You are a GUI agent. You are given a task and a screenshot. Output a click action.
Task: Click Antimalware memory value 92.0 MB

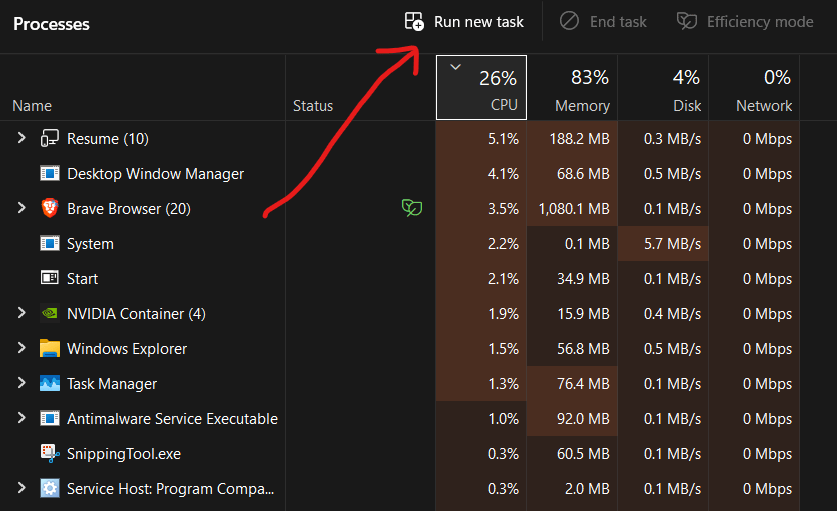pyautogui.click(x=583, y=419)
